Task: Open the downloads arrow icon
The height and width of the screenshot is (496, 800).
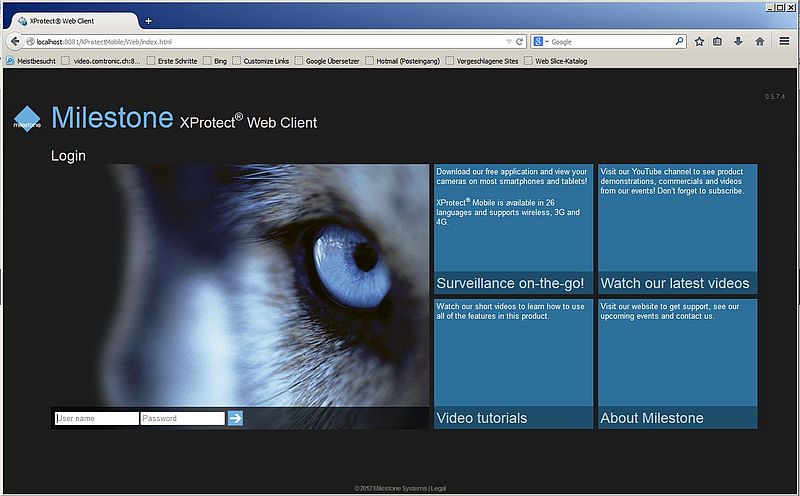Action: point(738,42)
